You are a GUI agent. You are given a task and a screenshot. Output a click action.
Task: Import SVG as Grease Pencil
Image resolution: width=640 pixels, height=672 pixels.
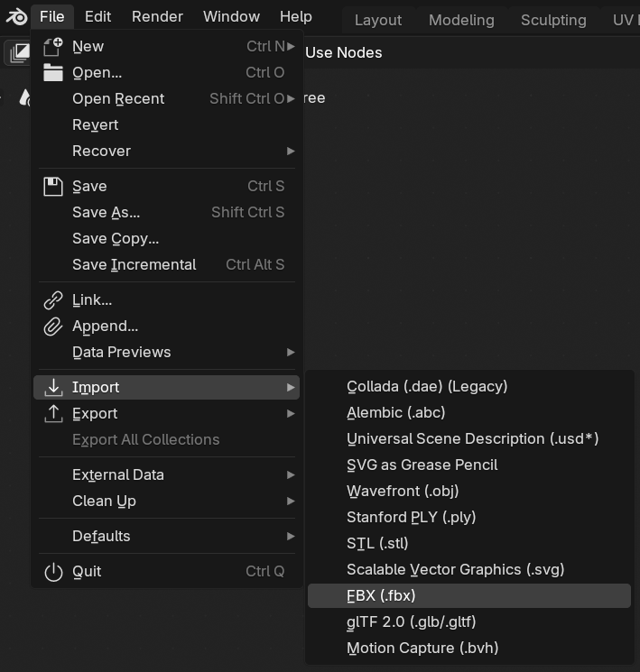click(469, 465)
